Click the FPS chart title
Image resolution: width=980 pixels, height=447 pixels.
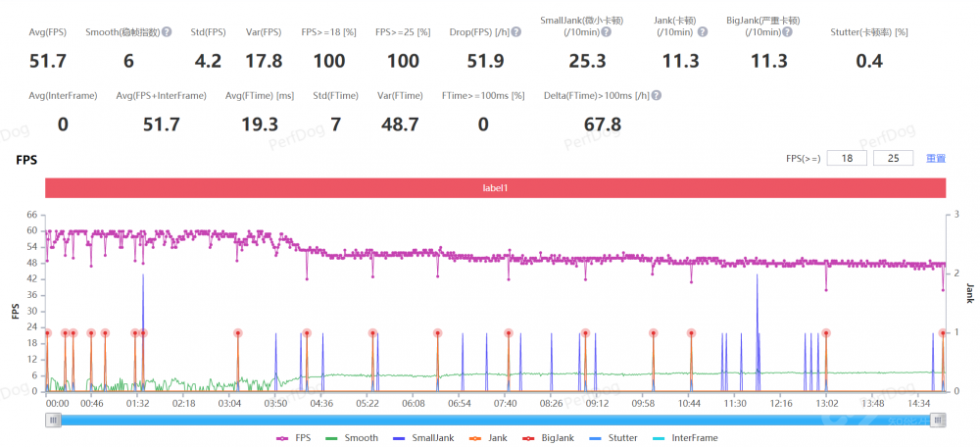[x=26, y=160]
